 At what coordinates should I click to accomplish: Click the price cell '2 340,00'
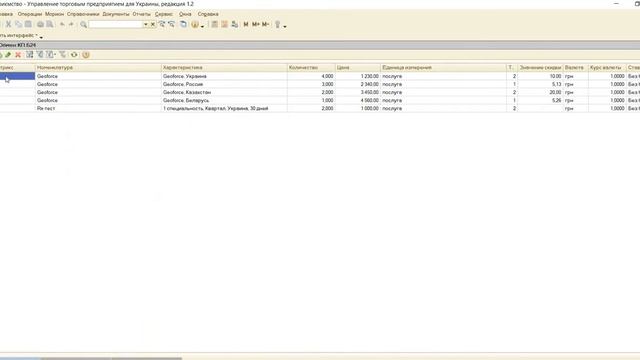pyautogui.click(x=358, y=84)
